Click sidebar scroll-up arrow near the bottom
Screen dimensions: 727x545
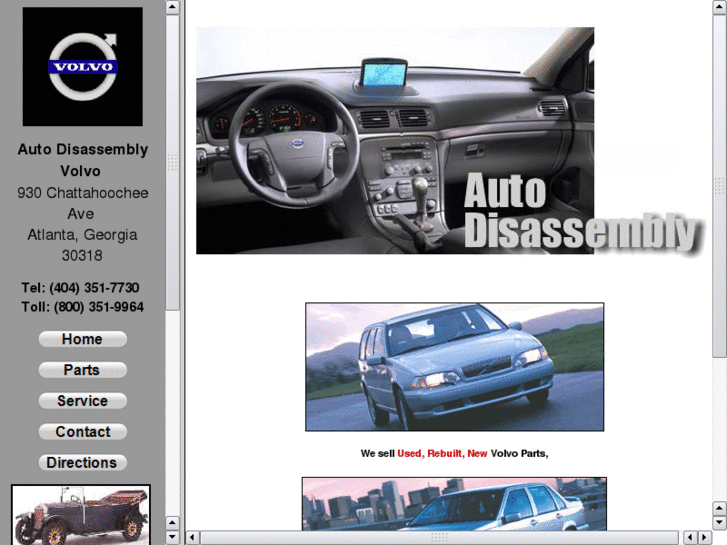pyautogui.click(x=172, y=523)
